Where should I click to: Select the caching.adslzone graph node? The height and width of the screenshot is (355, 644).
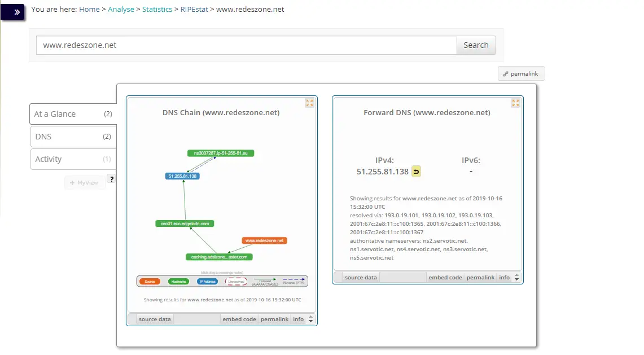(220, 257)
